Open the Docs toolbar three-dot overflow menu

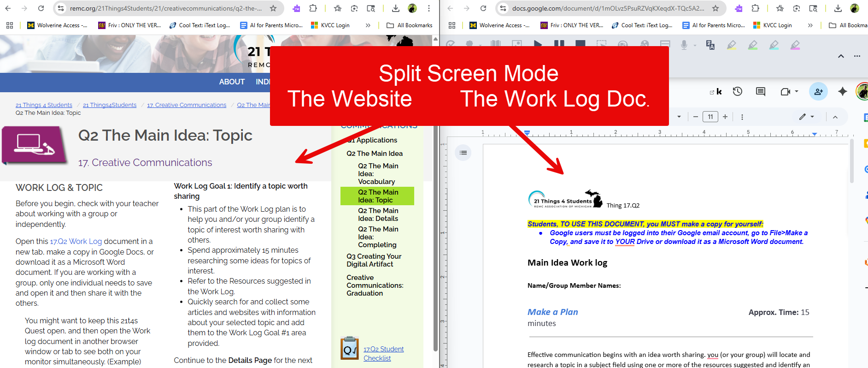[742, 117]
